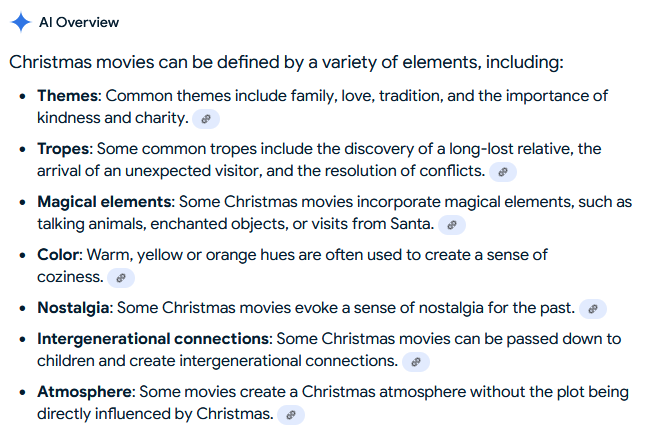Click link icon after Nostalgia bullet
Screen dimensions: 647x442
[593, 309]
